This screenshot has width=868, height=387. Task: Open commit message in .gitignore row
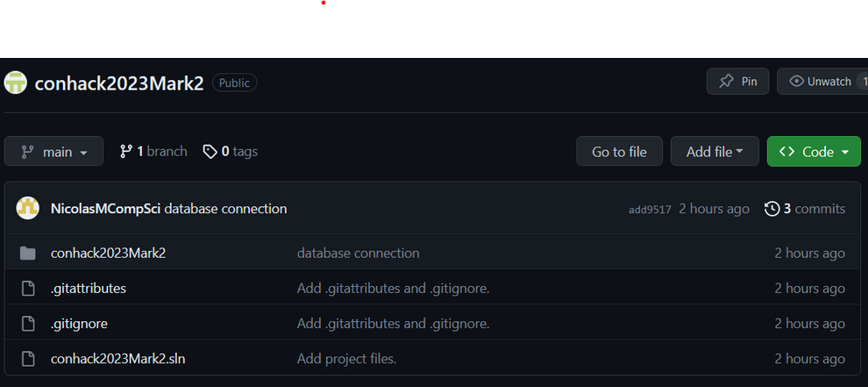tap(394, 324)
